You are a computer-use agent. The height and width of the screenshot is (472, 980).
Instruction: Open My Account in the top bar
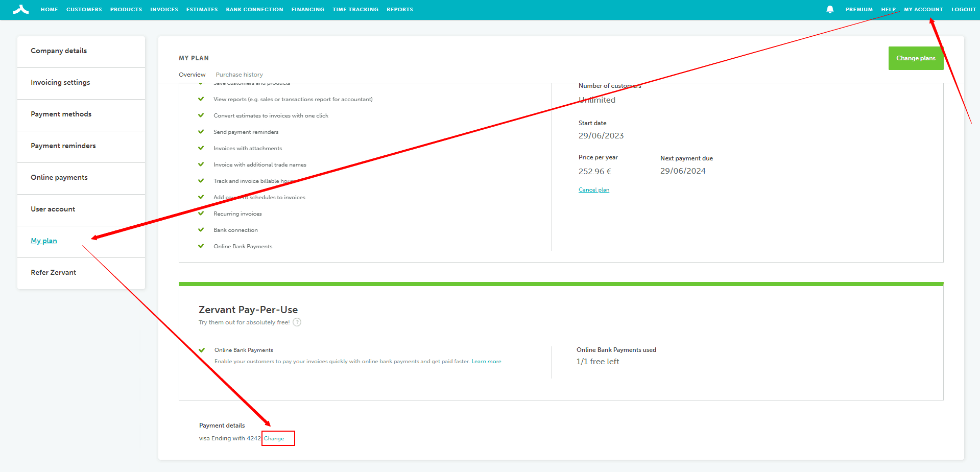click(x=923, y=9)
